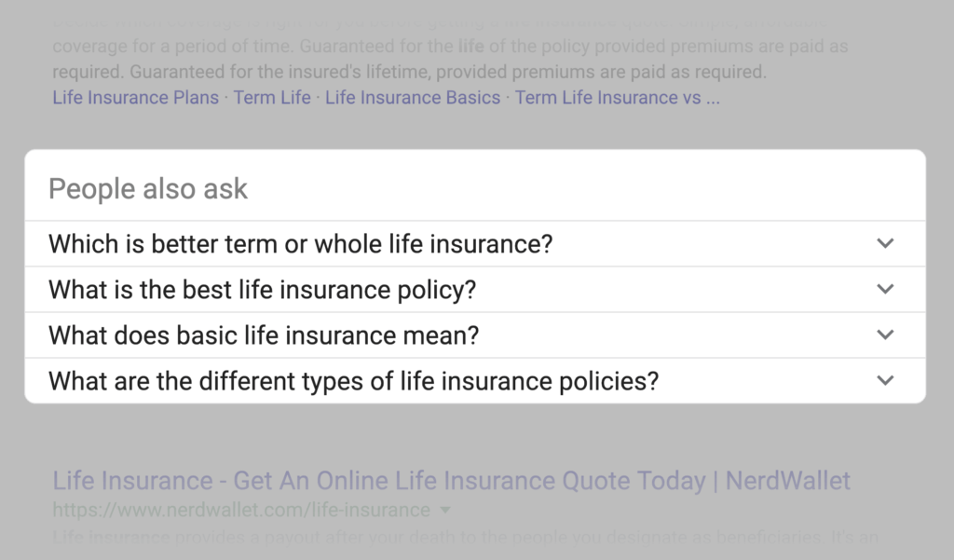Select the "People also ask" heading
Image resolution: width=954 pixels, height=560 pixels.
point(147,188)
